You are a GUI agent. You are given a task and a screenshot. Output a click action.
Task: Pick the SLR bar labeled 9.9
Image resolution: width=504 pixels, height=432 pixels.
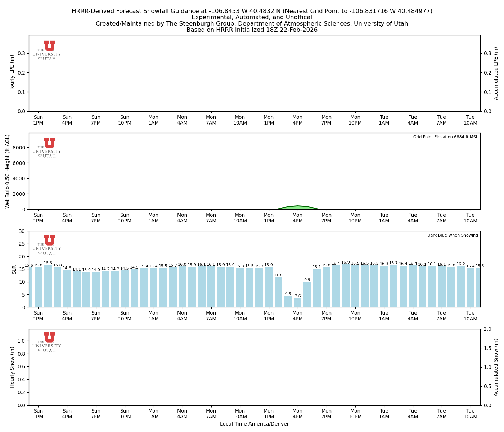(x=307, y=295)
